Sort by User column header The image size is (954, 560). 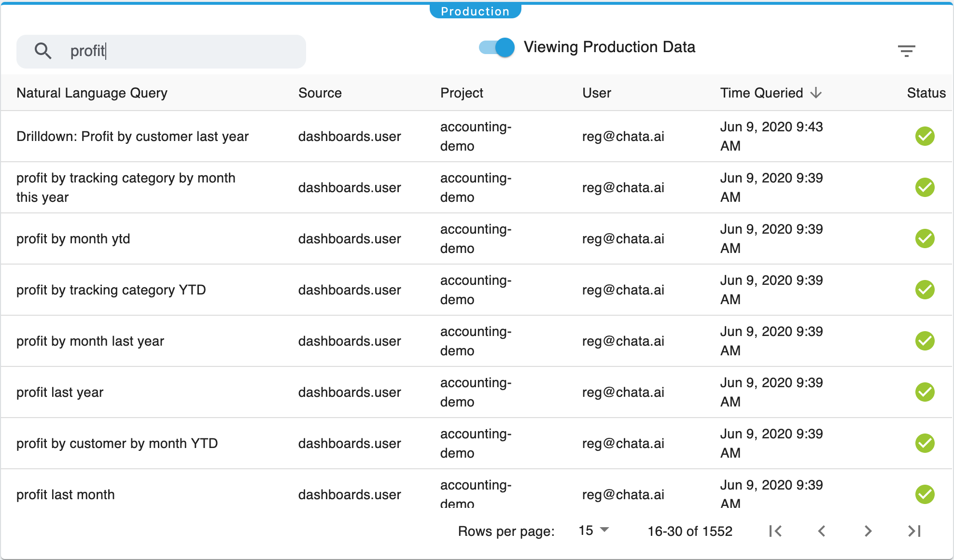pyautogui.click(x=596, y=93)
